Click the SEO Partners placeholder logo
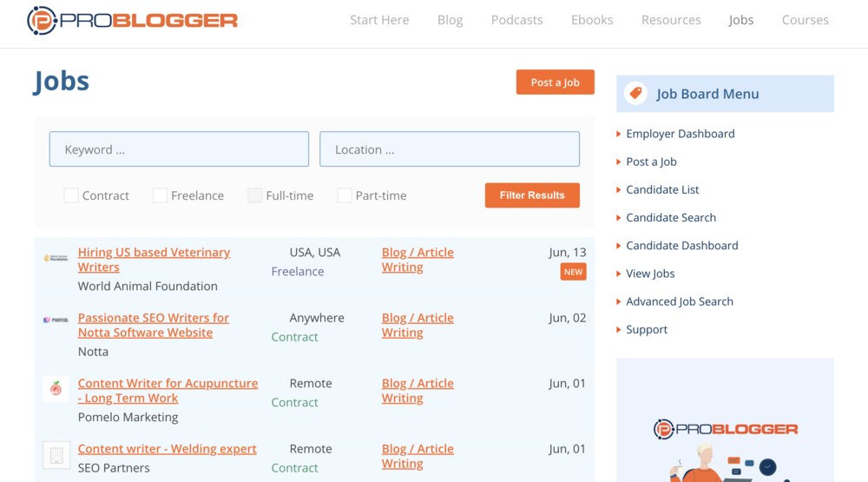This screenshot has height=482, width=868. pyautogui.click(x=56, y=455)
